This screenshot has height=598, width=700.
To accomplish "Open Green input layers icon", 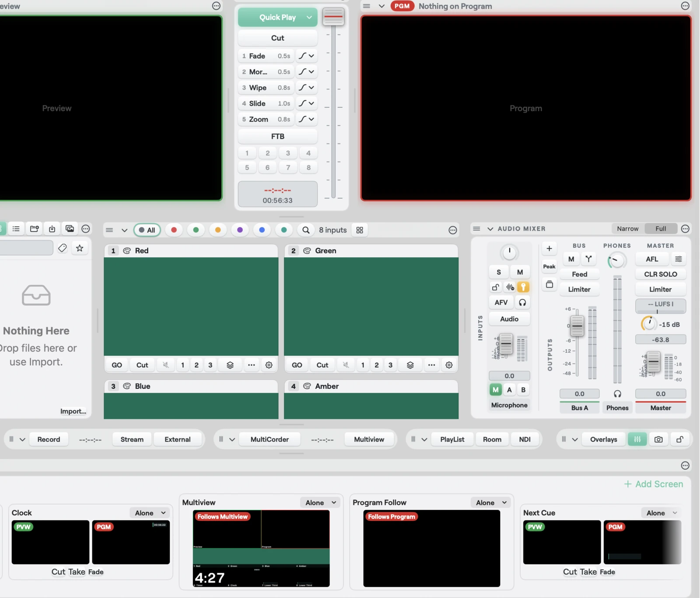I will [x=410, y=365].
